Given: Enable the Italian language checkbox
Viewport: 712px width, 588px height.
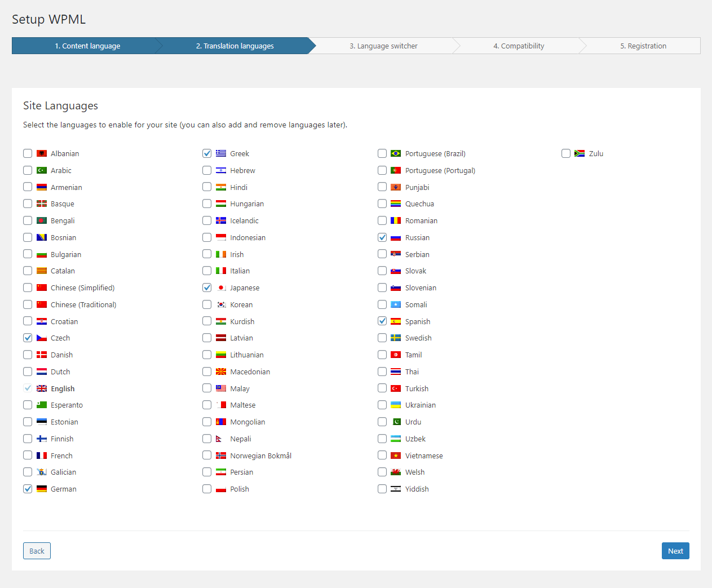Looking at the screenshot, I should click(x=207, y=271).
